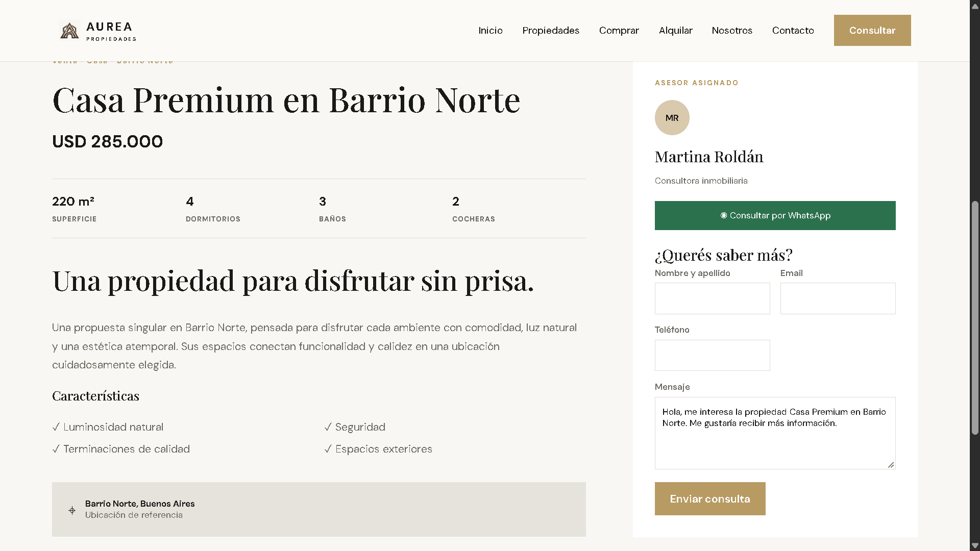This screenshot has width=980, height=551.
Task: Click the Asesor Asignado label
Action: 696,83
